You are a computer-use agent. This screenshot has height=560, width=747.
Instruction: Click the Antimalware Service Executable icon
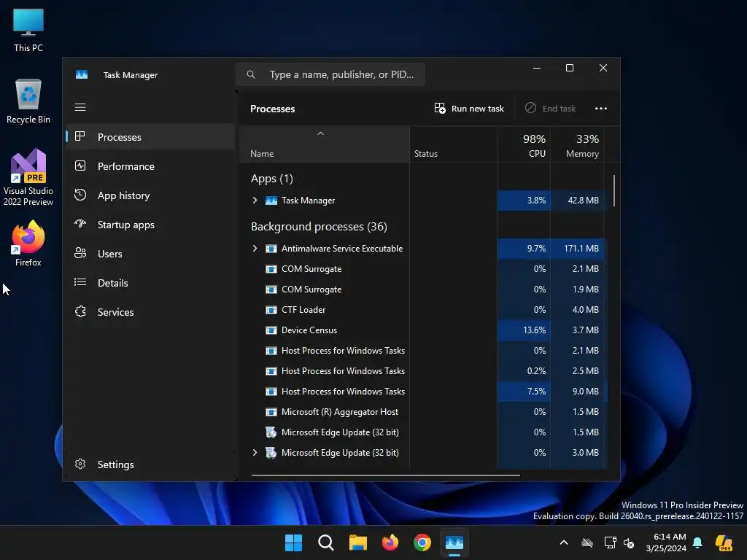[x=271, y=249]
